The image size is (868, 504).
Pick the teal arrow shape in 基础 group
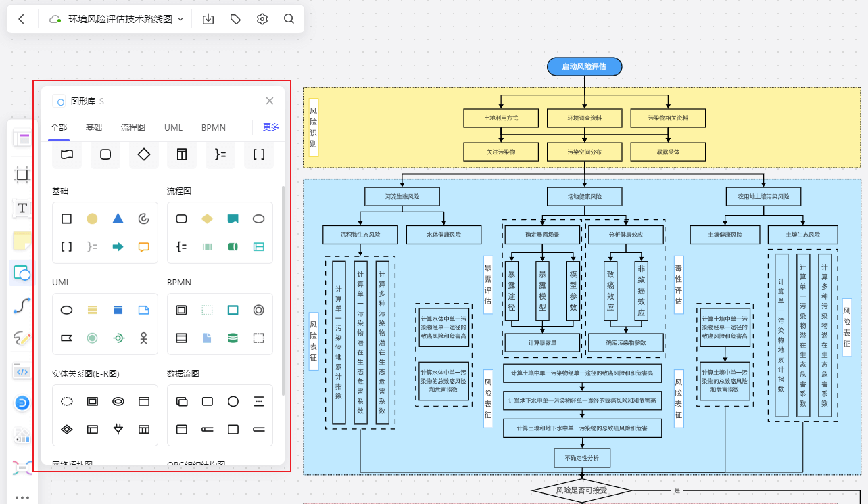(x=118, y=247)
